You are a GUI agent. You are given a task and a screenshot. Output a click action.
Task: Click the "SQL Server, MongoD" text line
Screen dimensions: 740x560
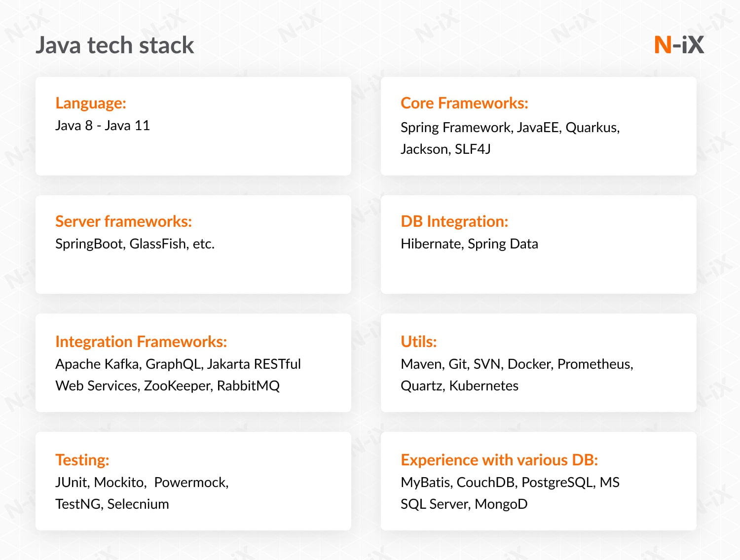(464, 504)
